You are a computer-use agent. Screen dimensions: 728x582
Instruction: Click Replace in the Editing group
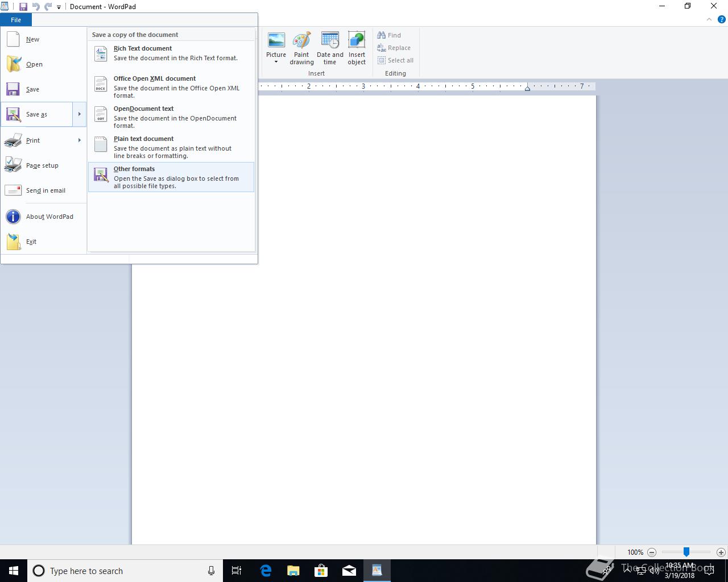[394, 48]
